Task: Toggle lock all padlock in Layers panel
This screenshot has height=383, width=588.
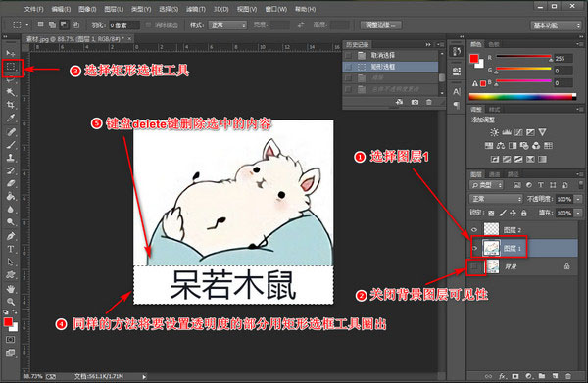Action: 524,213
